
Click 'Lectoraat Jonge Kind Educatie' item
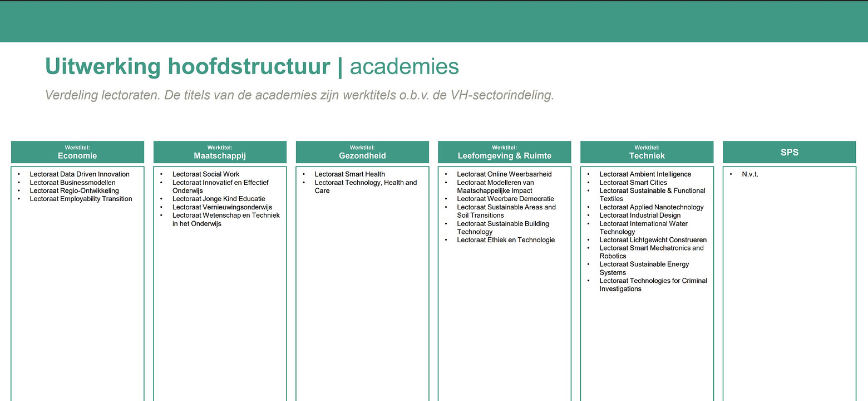[219, 199]
